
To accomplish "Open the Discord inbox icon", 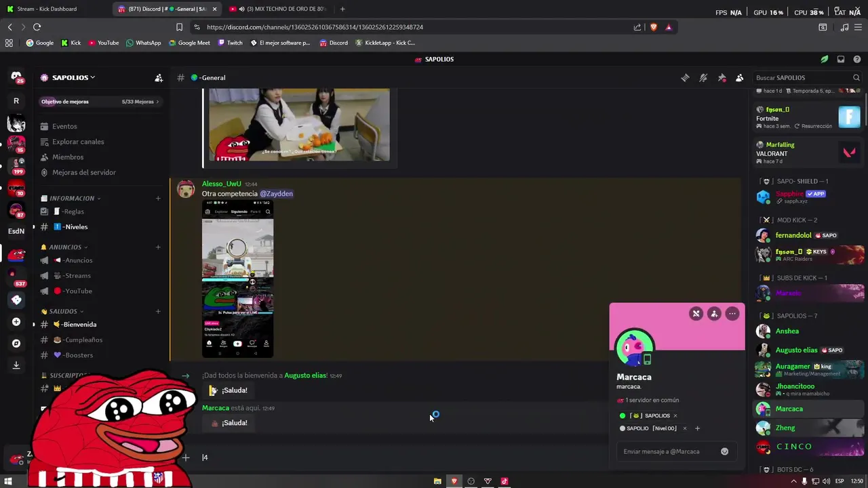I will point(841,59).
